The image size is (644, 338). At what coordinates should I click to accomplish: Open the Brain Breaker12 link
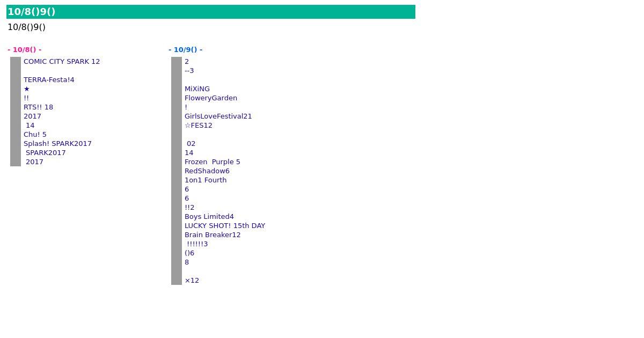(x=213, y=235)
